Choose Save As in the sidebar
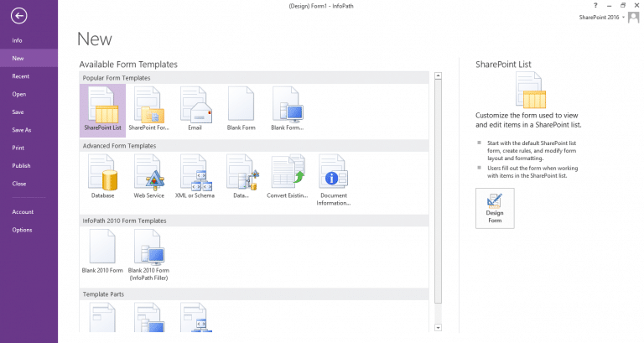Screen dimensions: 644x343 click(29, 130)
